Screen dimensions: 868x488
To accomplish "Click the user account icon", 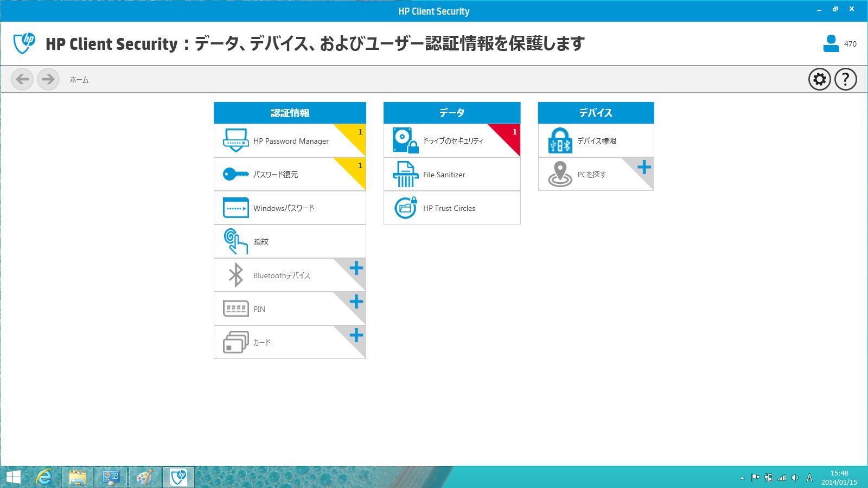I will tap(831, 43).
